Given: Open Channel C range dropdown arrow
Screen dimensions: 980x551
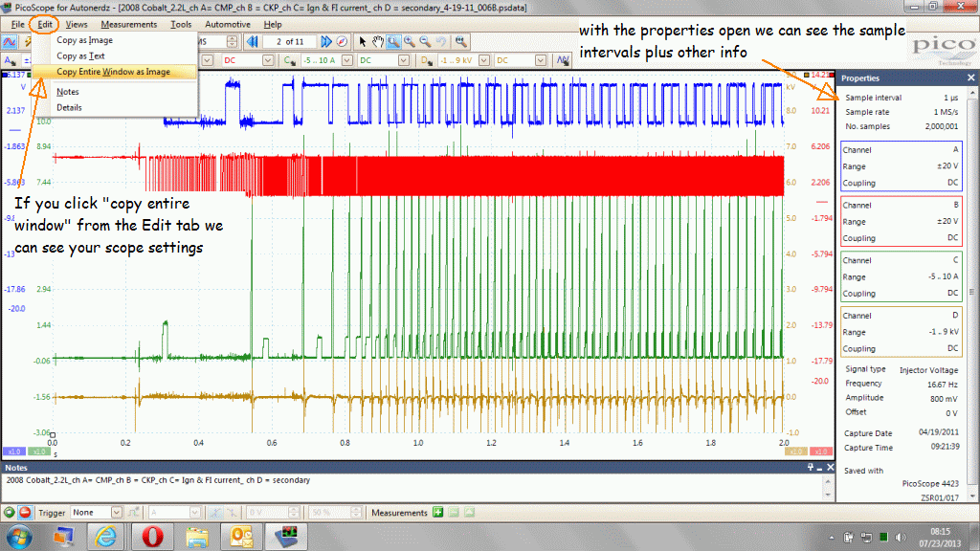Looking at the screenshot, I should click(346, 60).
